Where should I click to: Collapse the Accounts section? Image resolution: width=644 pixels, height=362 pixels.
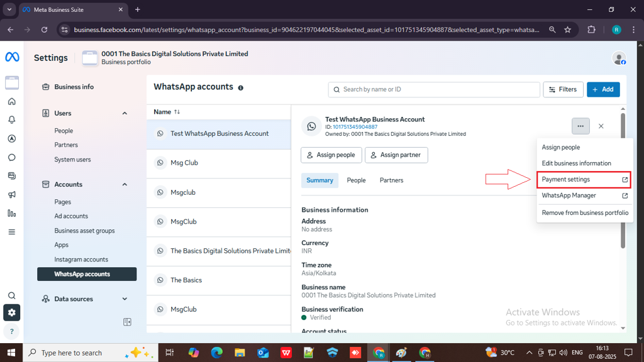[x=125, y=185]
